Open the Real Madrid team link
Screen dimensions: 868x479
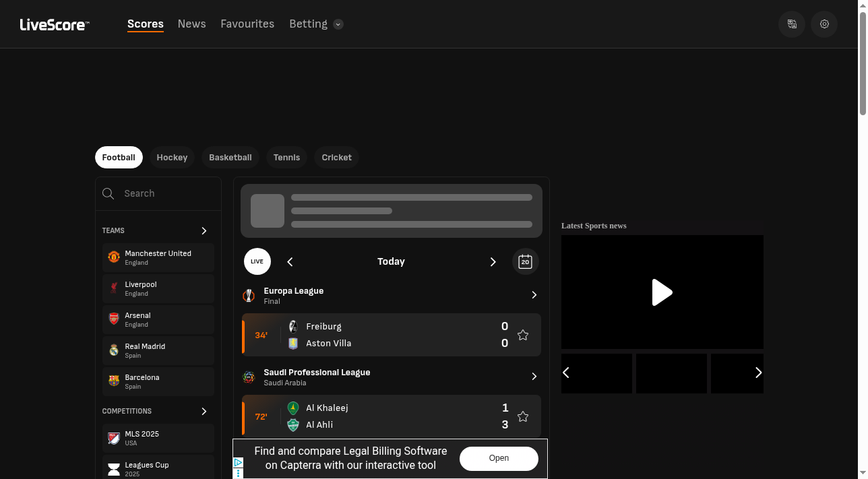[158, 350]
